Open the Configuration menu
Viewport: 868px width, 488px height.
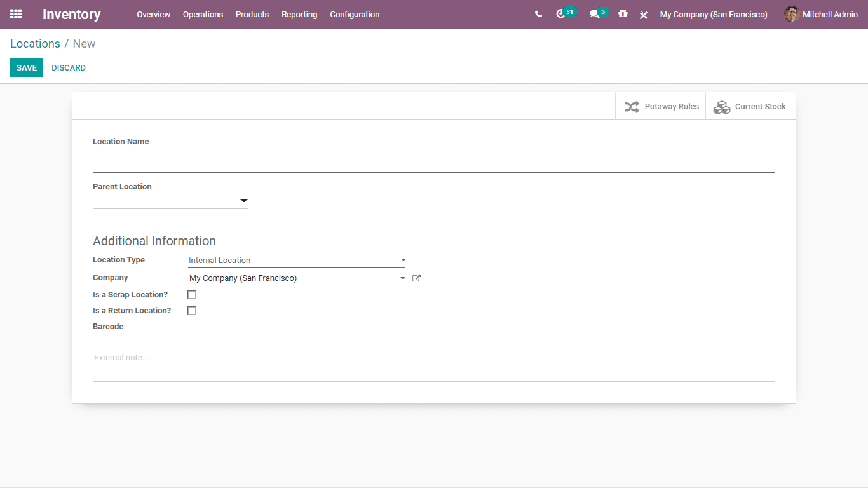(355, 14)
